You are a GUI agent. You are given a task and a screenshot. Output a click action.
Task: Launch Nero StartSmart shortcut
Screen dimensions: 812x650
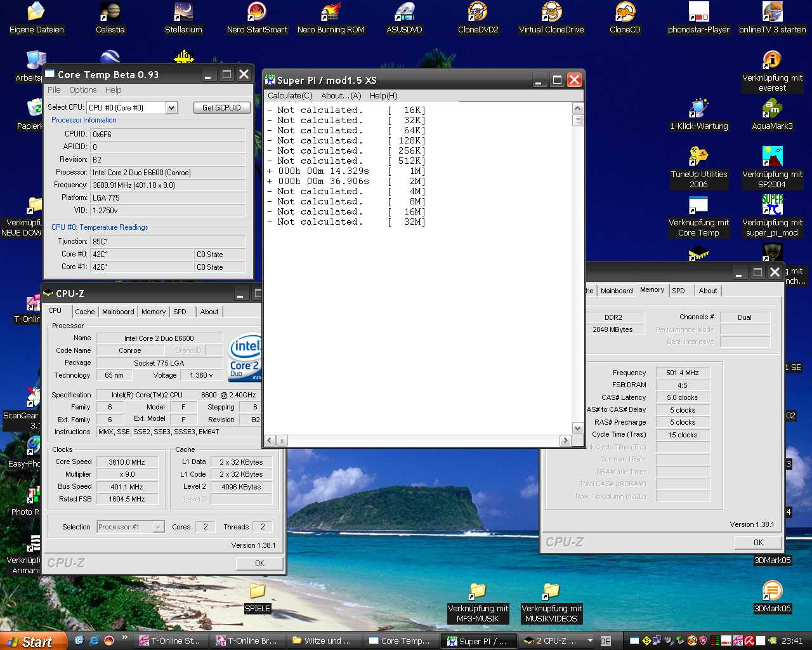coord(257,18)
